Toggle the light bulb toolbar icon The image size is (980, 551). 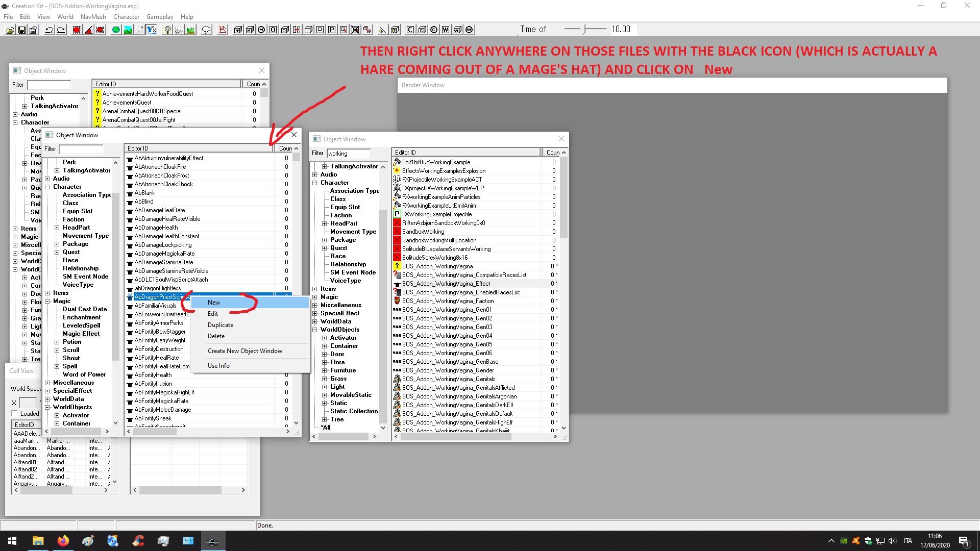click(167, 30)
